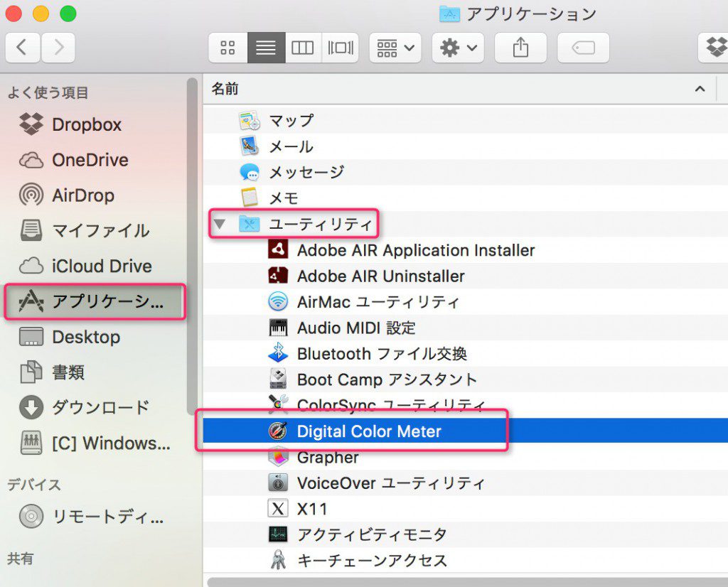This screenshot has width=728, height=587.
Task: Select the メモ row name
Action: (x=284, y=198)
